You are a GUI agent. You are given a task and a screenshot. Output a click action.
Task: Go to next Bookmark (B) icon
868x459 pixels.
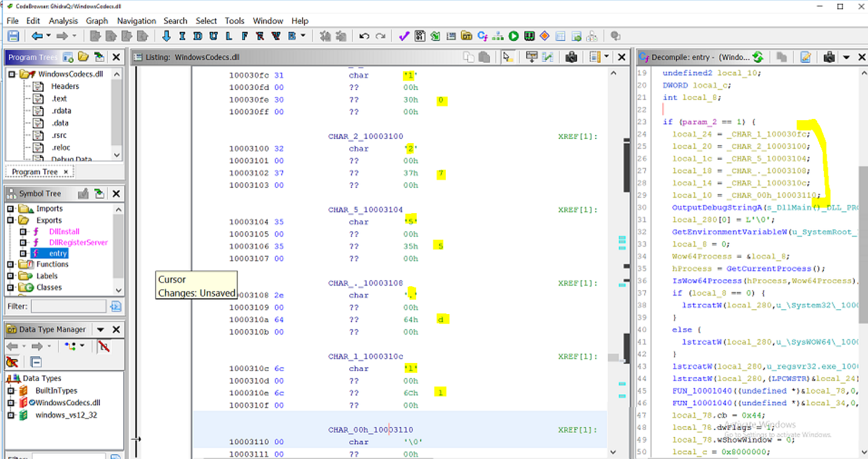[291, 36]
